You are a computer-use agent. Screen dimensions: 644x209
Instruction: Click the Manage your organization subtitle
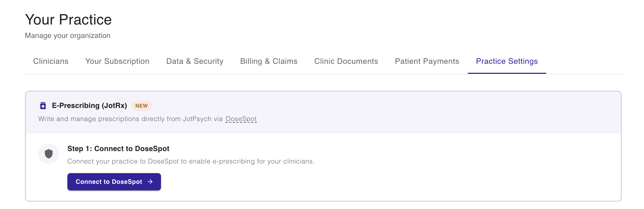(x=68, y=36)
